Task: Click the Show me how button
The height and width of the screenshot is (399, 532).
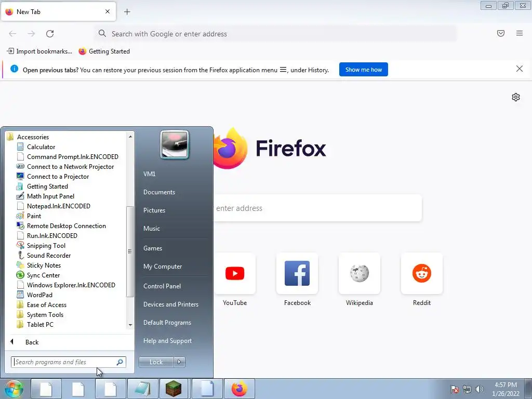Action: (x=363, y=70)
